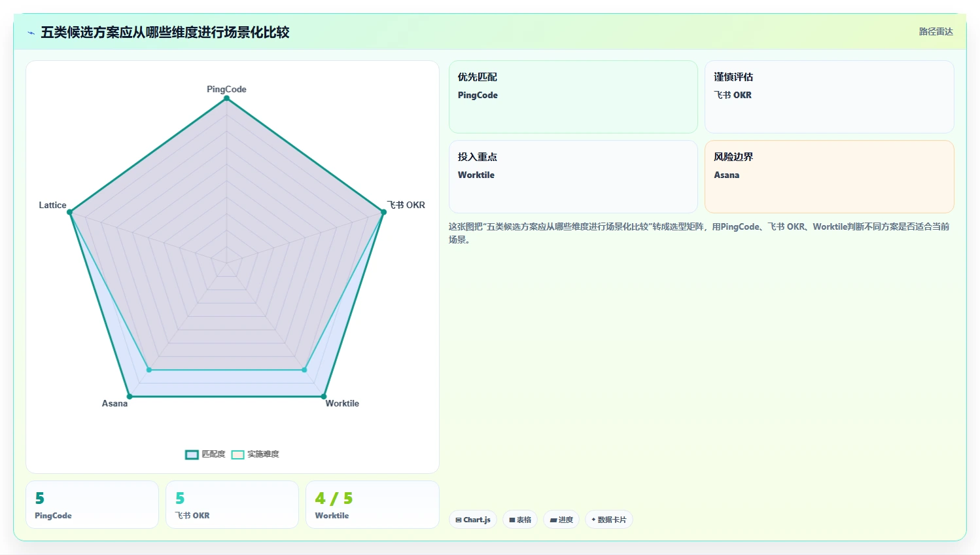Click the 进度 tag

pyautogui.click(x=561, y=520)
